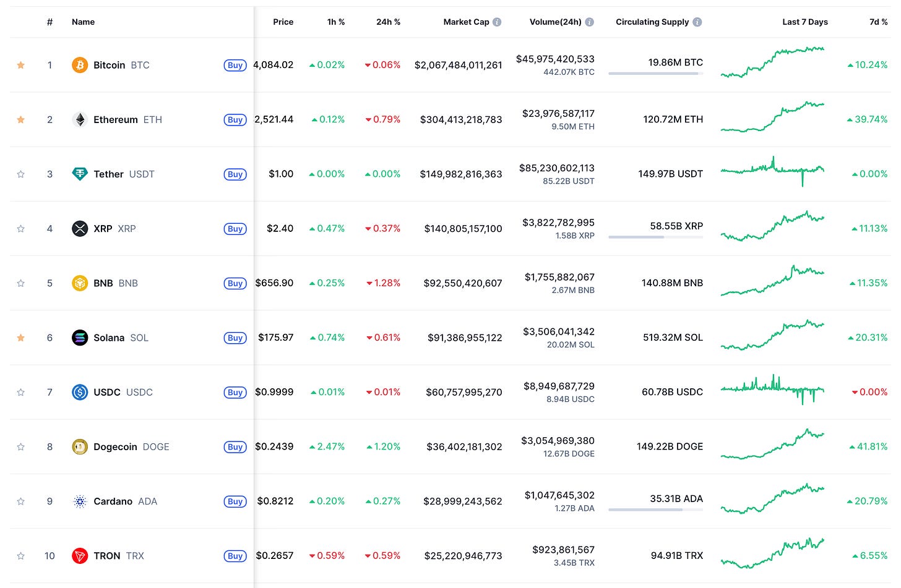This screenshot has width=901, height=588.
Task: Sort table by Price column header
Action: coord(283,22)
